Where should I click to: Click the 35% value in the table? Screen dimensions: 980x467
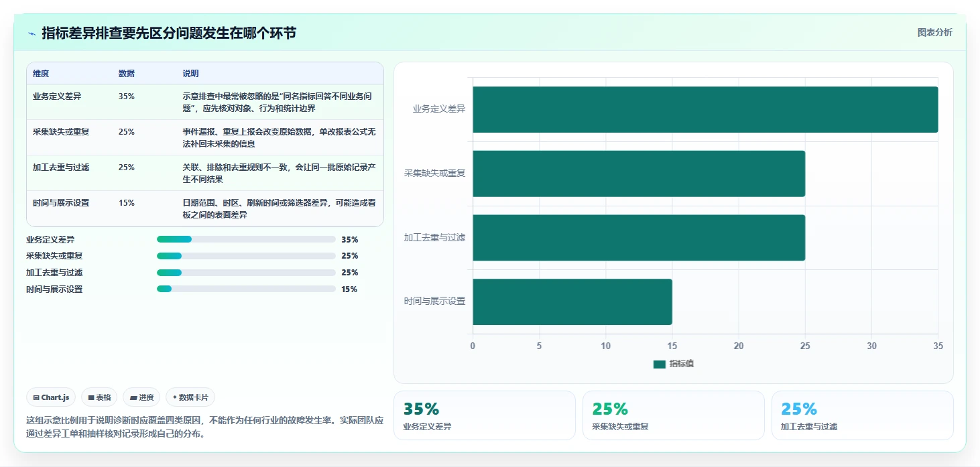tap(127, 96)
